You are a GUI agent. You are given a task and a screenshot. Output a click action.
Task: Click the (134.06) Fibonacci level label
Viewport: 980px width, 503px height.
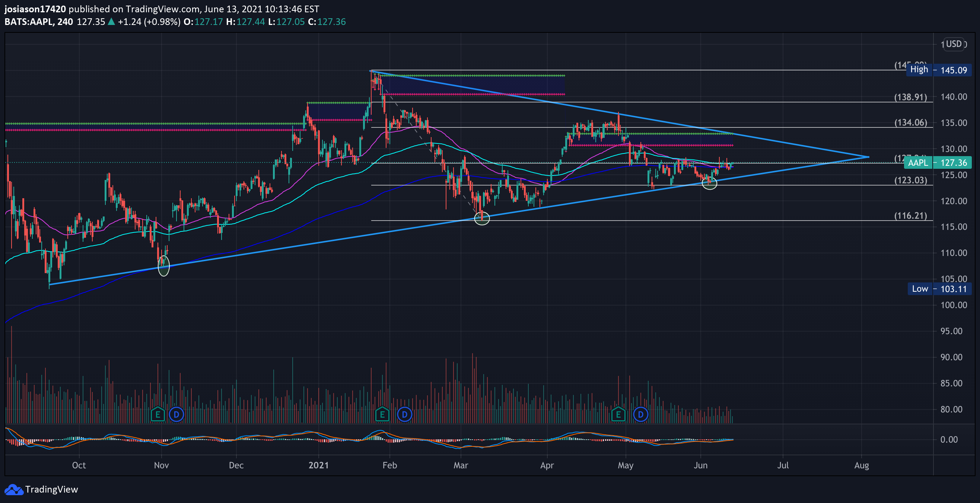[x=911, y=123]
